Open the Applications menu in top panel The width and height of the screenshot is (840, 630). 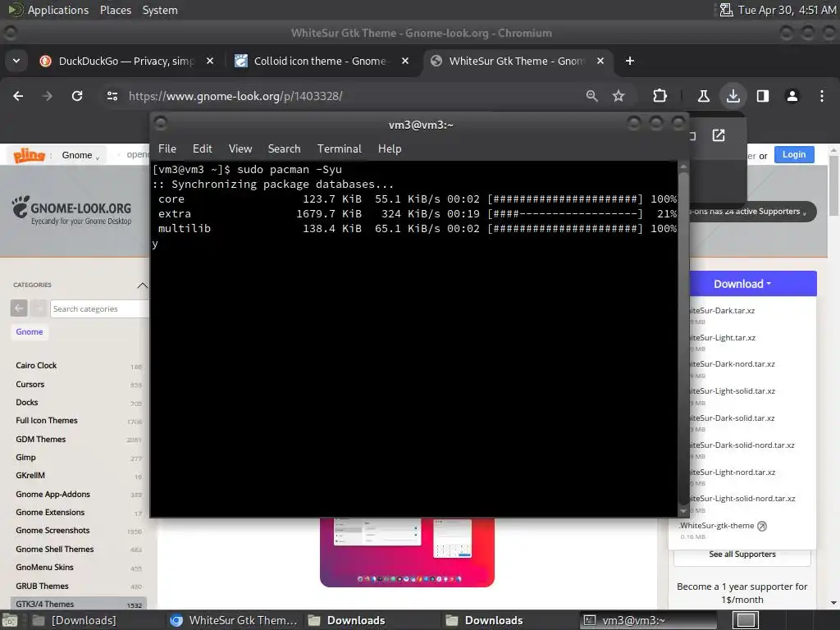point(58,10)
